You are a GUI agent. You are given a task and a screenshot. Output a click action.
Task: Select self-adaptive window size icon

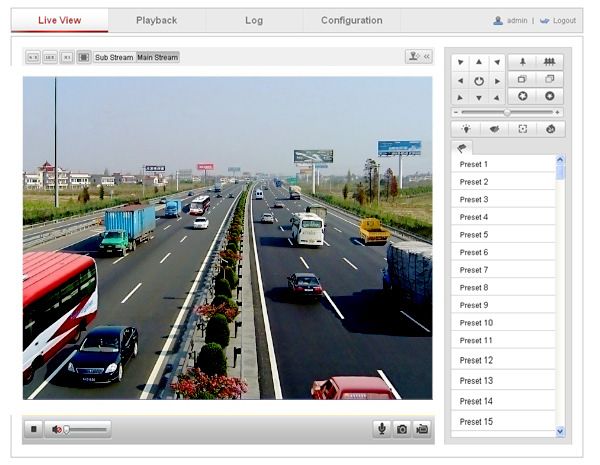pos(84,57)
